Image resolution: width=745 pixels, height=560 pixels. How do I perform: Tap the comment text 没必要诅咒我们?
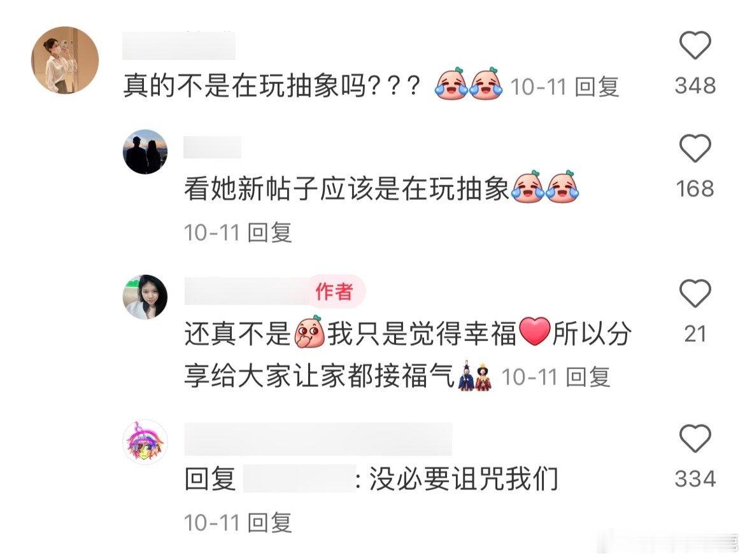point(464,479)
